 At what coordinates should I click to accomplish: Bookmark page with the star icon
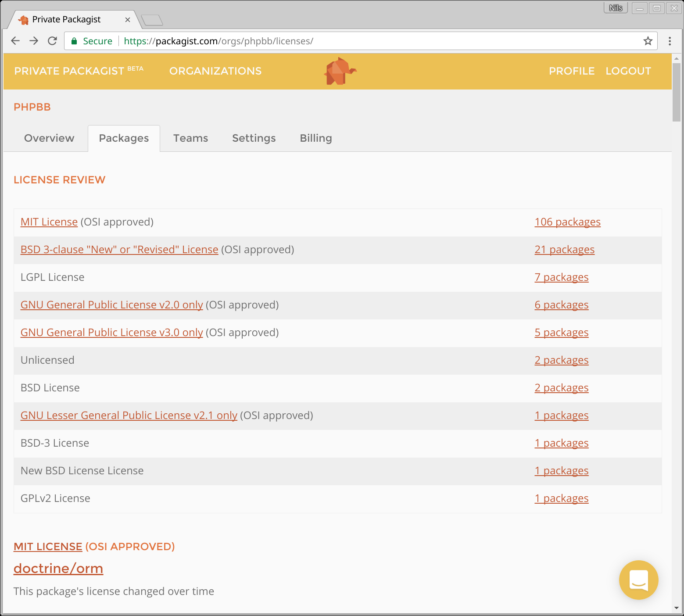click(648, 41)
